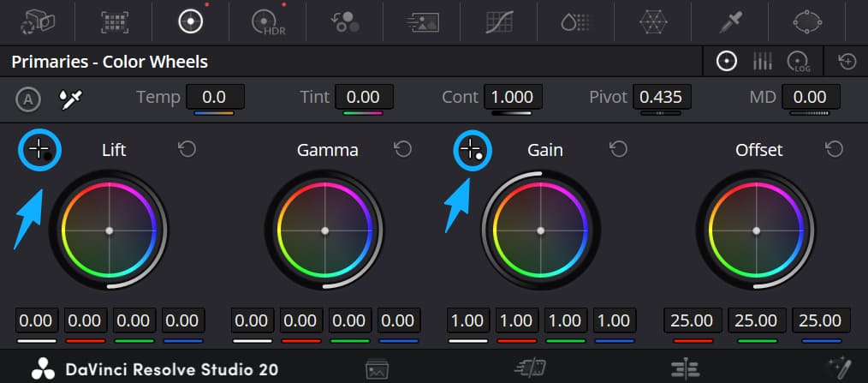This screenshot has height=383, width=868.
Task: Open the Media page
Action: tap(377, 369)
